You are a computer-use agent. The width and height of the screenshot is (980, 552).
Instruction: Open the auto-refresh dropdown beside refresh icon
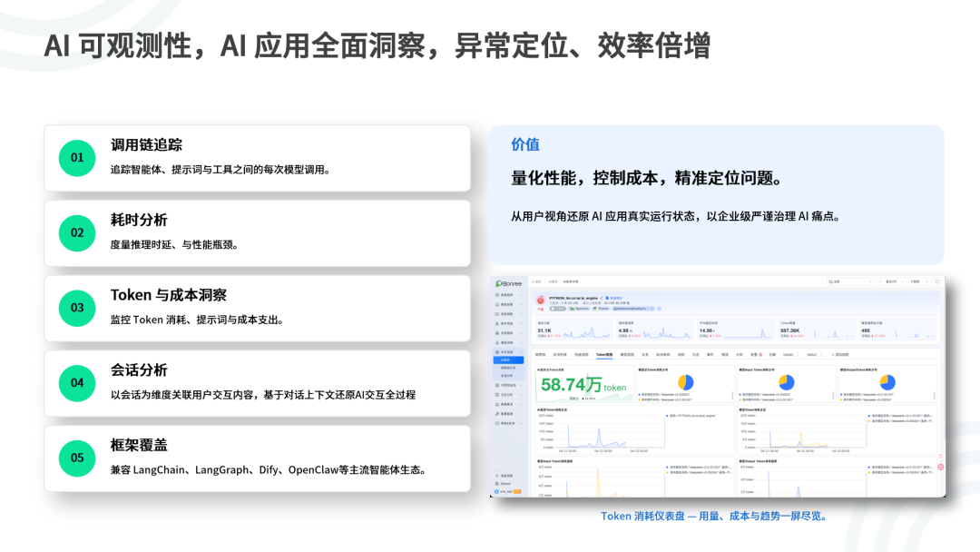(x=920, y=281)
